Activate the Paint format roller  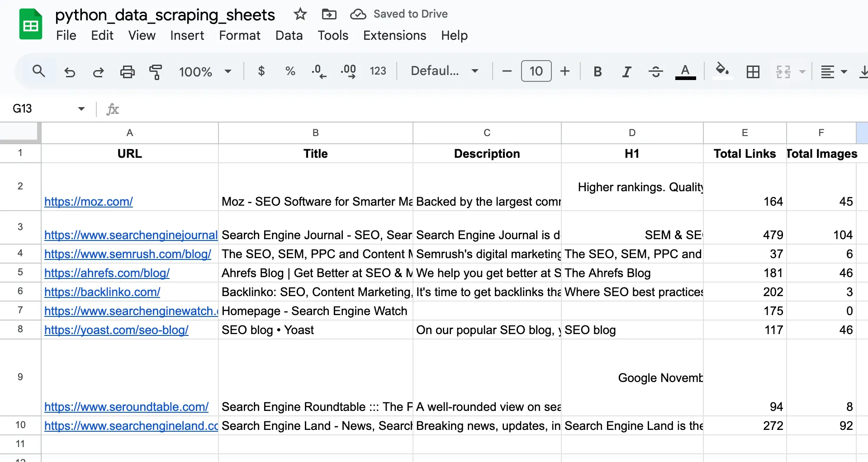click(156, 71)
